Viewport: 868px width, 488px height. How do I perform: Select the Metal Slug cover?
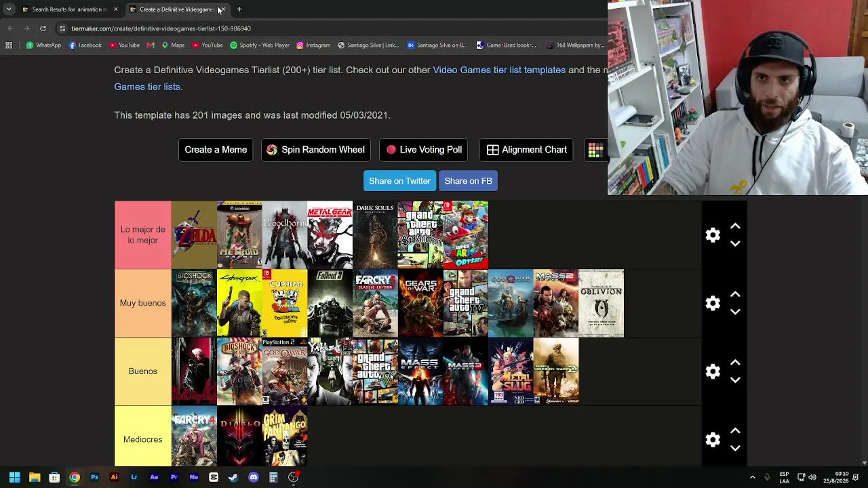pyautogui.click(x=511, y=371)
